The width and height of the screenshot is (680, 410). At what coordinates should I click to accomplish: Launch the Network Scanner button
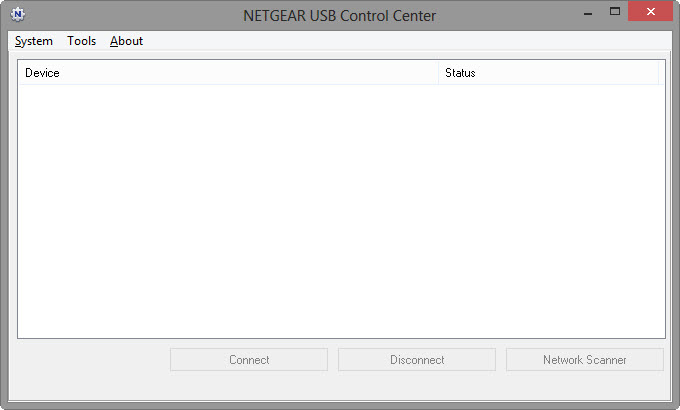coord(585,360)
